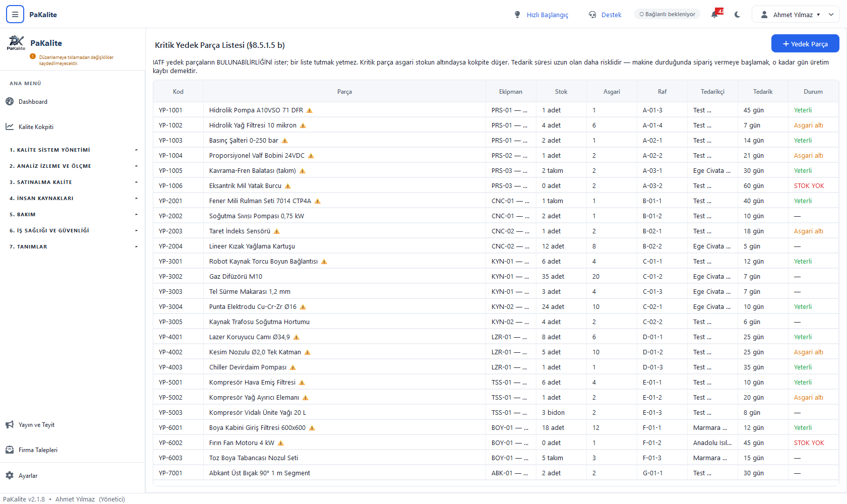Click the Bağlantı bekleniyor status badge
The width and height of the screenshot is (847, 504).
pyautogui.click(x=667, y=14)
